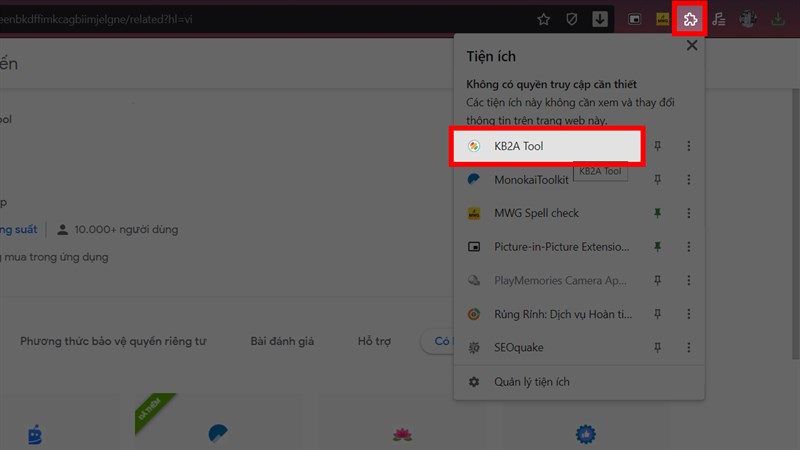Open the MWG Spell check toolbar icon
This screenshot has width=800, height=450.
[662, 19]
